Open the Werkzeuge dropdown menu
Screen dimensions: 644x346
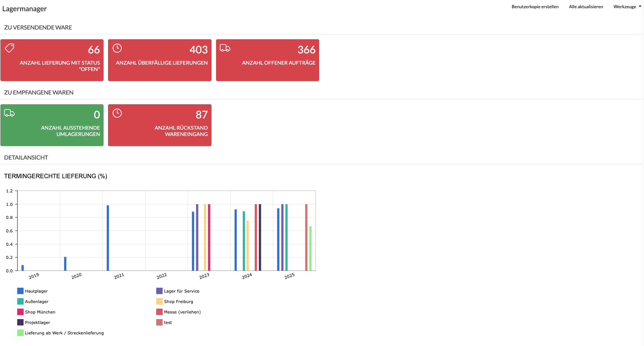[627, 7]
